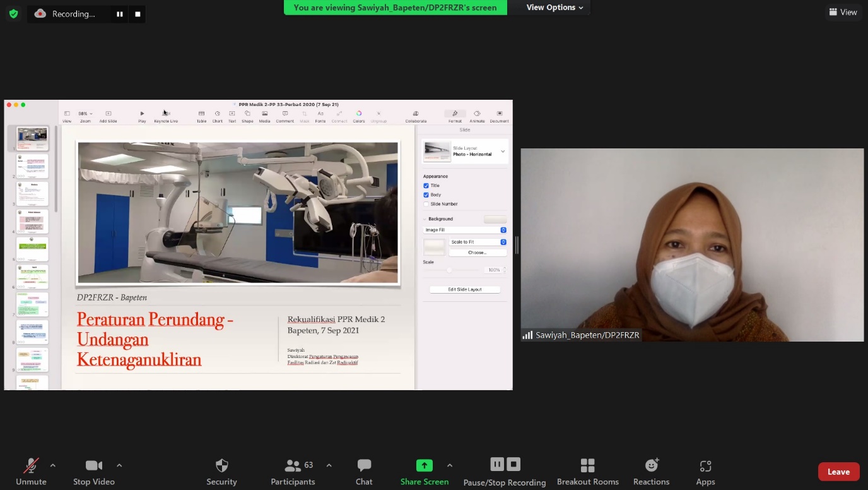Uncheck the Title appearance checkbox
Viewport: 868px width, 490px height.
point(426,186)
